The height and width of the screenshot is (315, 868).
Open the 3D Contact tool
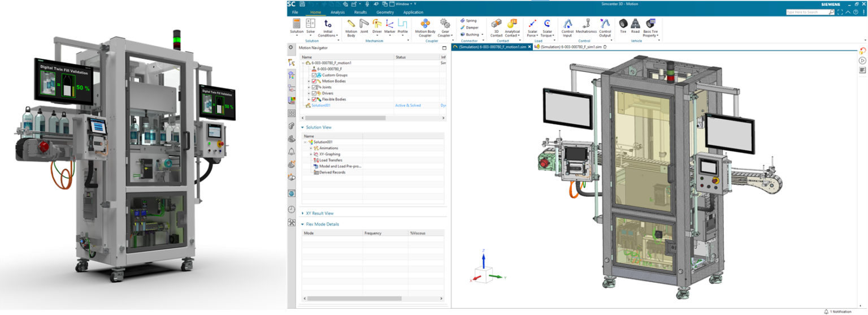[x=496, y=24]
